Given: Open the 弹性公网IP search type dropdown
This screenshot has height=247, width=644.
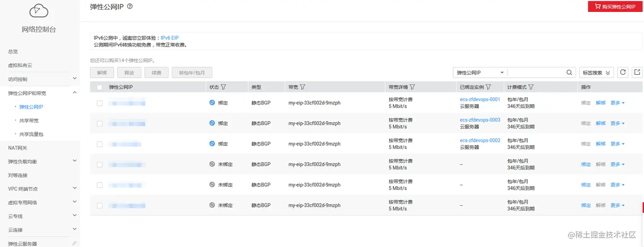Looking at the screenshot, I should pos(480,73).
